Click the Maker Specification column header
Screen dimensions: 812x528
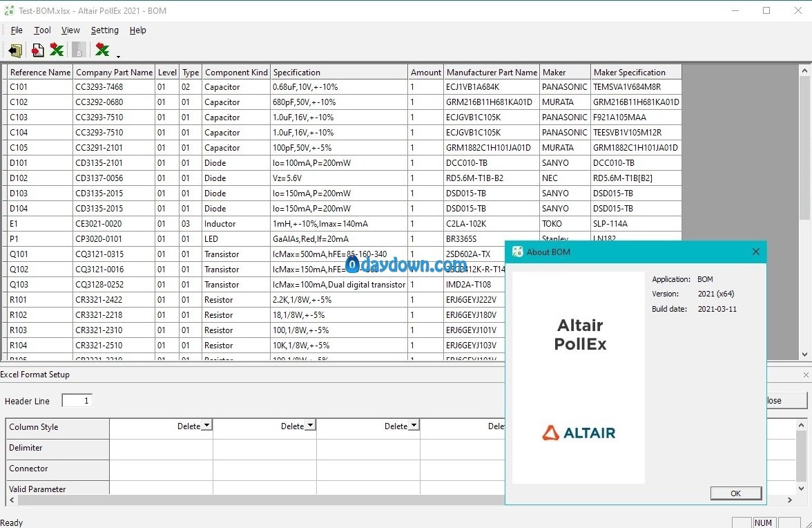pyautogui.click(x=636, y=73)
